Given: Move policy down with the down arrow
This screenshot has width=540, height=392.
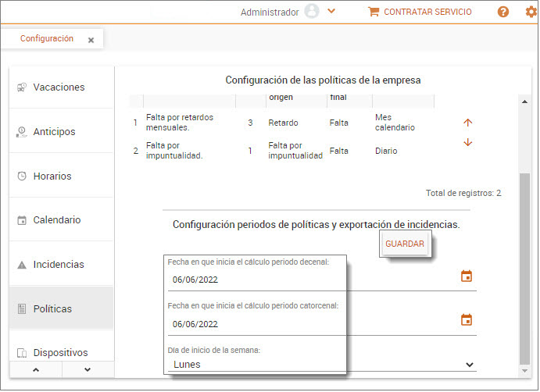Looking at the screenshot, I should pos(468,142).
